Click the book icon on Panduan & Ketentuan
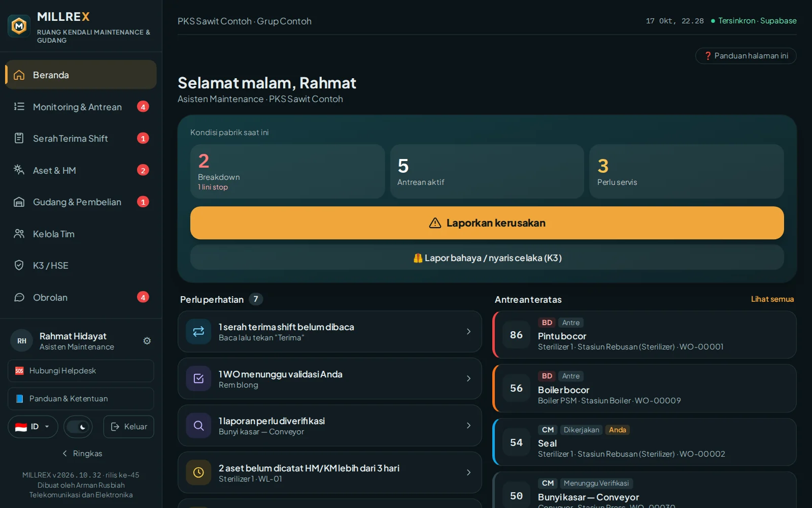812x508 pixels. pos(19,399)
